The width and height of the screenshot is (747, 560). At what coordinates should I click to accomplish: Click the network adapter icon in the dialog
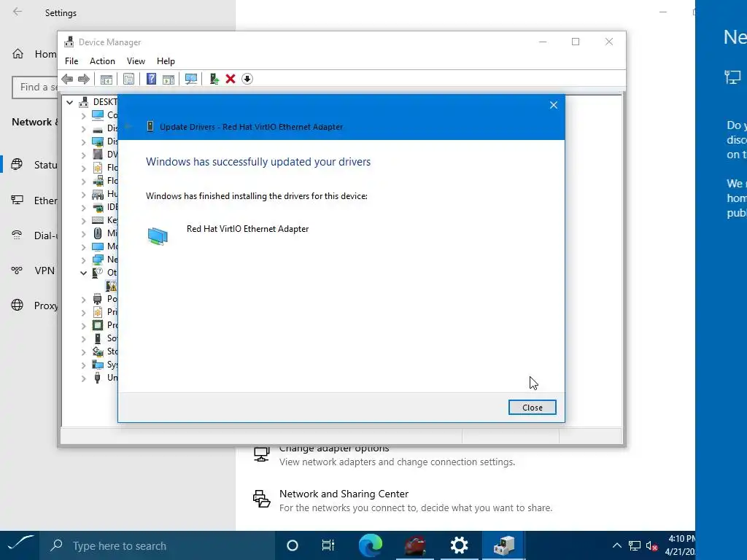[x=158, y=236]
